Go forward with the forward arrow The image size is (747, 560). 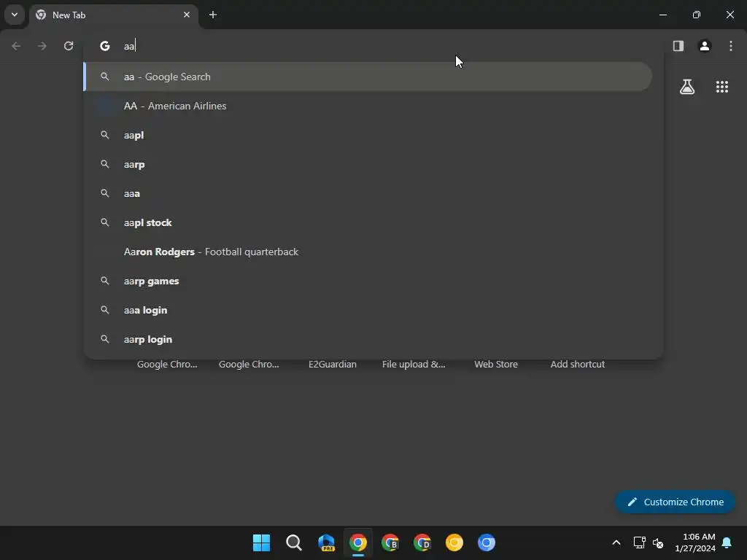(x=42, y=46)
